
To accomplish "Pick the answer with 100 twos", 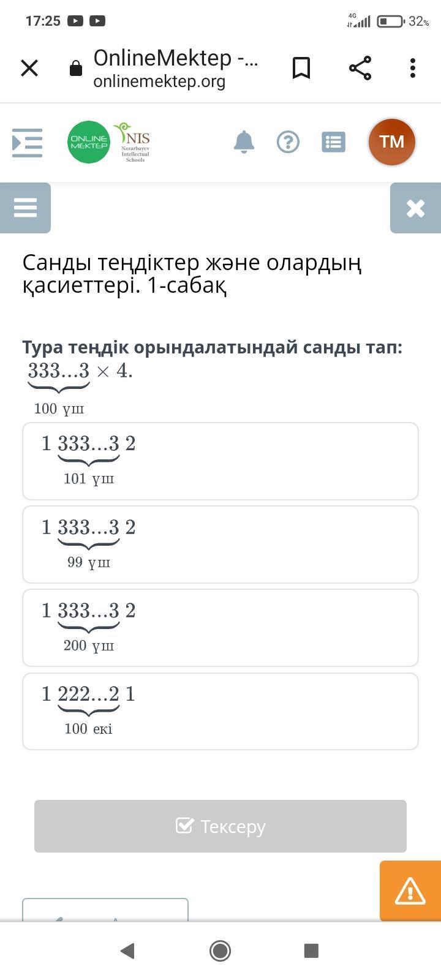I will coord(221,711).
